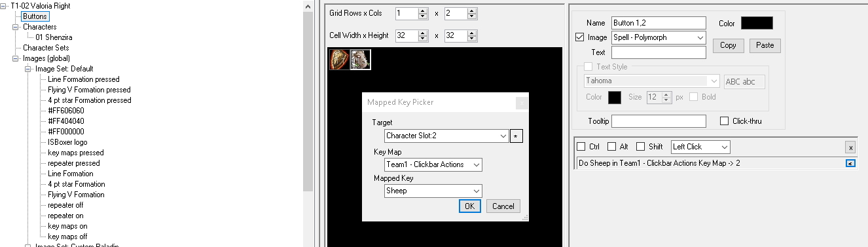The image size is (868, 247).
Task: Enable the Click-thru checkbox
Action: click(x=724, y=121)
